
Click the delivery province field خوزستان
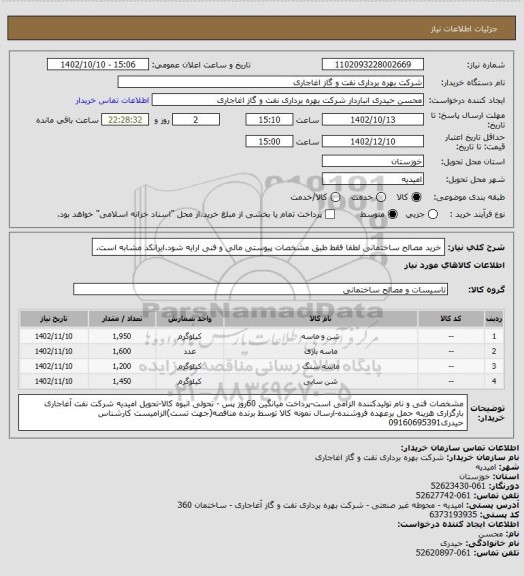pyautogui.click(x=373, y=161)
